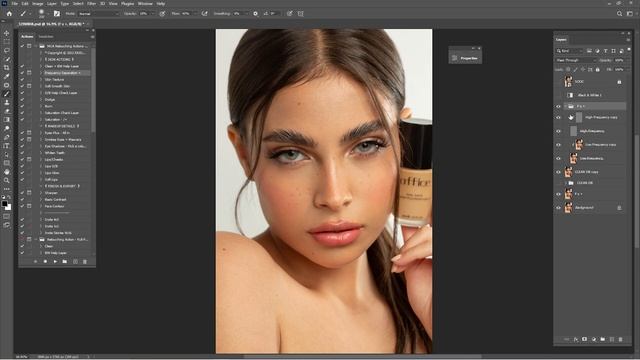Click the layer Fill value field
Screen dimensions: 640x360
click(x=619, y=69)
